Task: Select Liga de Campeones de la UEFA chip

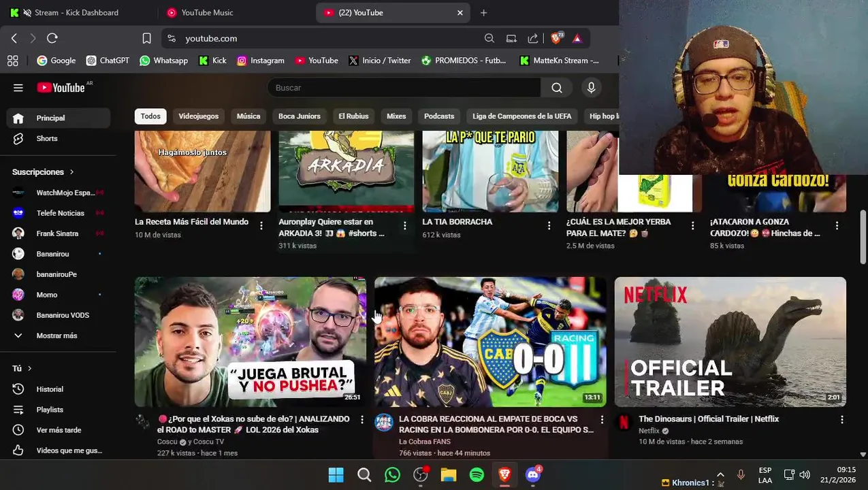Action: (x=522, y=116)
